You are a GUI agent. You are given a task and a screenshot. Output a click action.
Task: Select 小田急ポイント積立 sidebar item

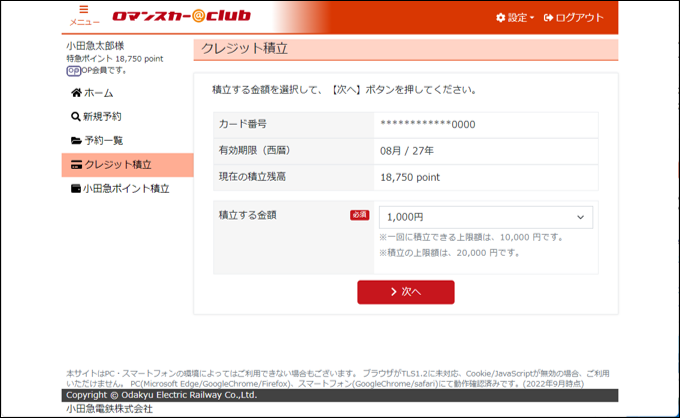(126, 189)
